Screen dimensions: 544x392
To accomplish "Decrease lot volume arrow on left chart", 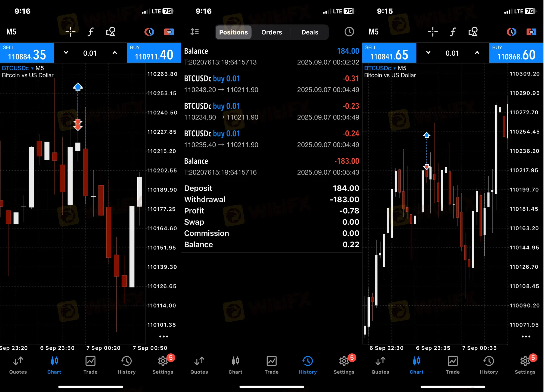I will point(66,53).
